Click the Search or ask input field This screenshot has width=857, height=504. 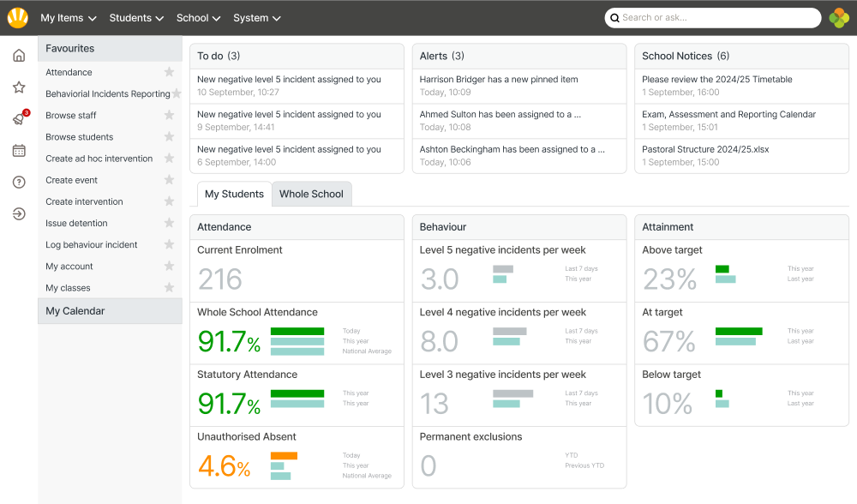tap(716, 18)
